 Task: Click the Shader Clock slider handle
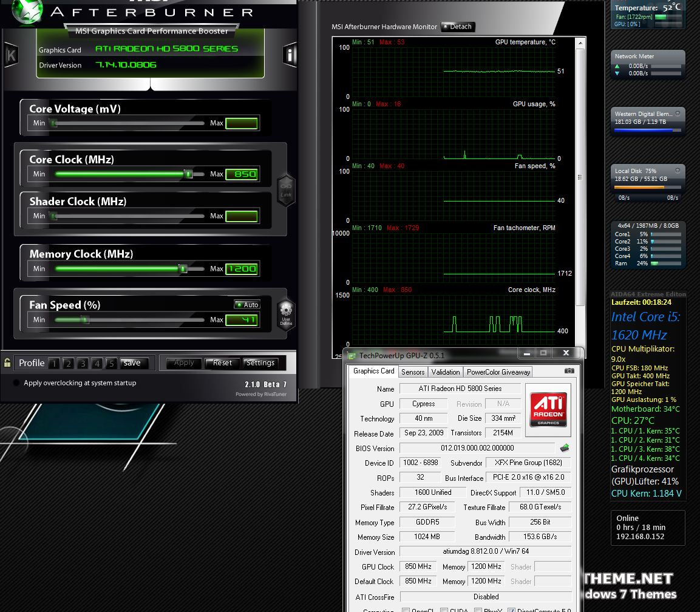pos(53,216)
